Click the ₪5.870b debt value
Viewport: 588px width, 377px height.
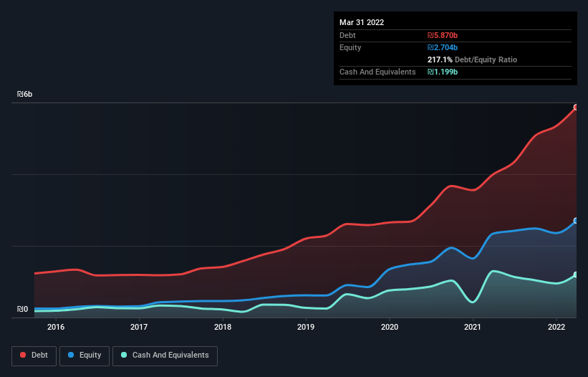coord(443,35)
